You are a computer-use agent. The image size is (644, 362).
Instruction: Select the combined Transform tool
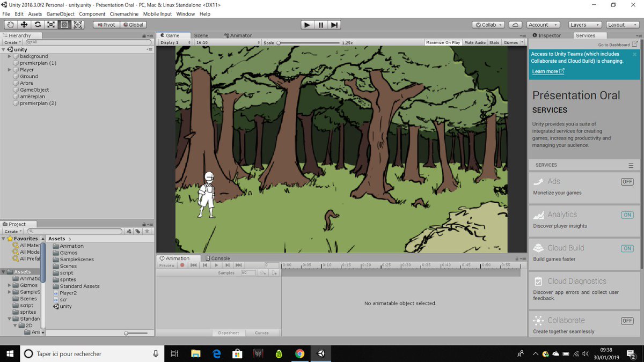[x=78, y=25]
